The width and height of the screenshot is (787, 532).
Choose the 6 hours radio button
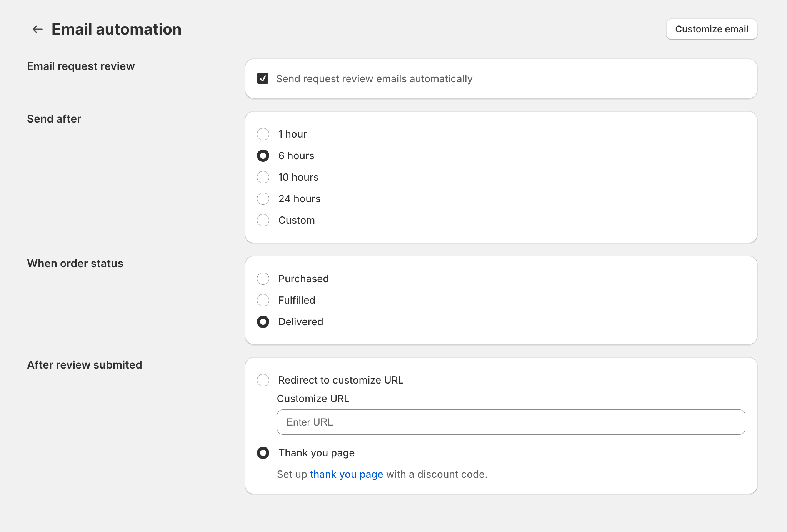pyautogui.click(x=263, y=156)
